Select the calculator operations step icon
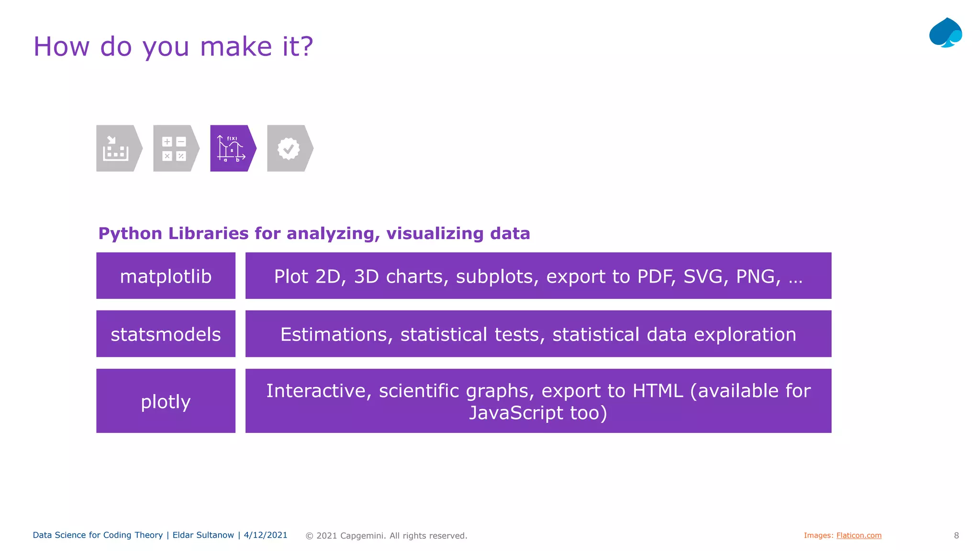 coord(176,148)
